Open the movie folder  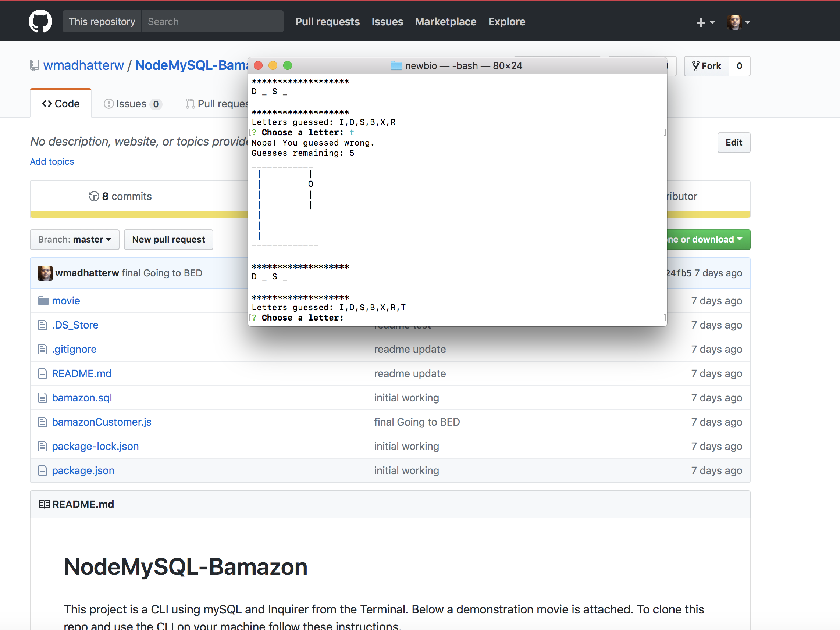(66, 301)
